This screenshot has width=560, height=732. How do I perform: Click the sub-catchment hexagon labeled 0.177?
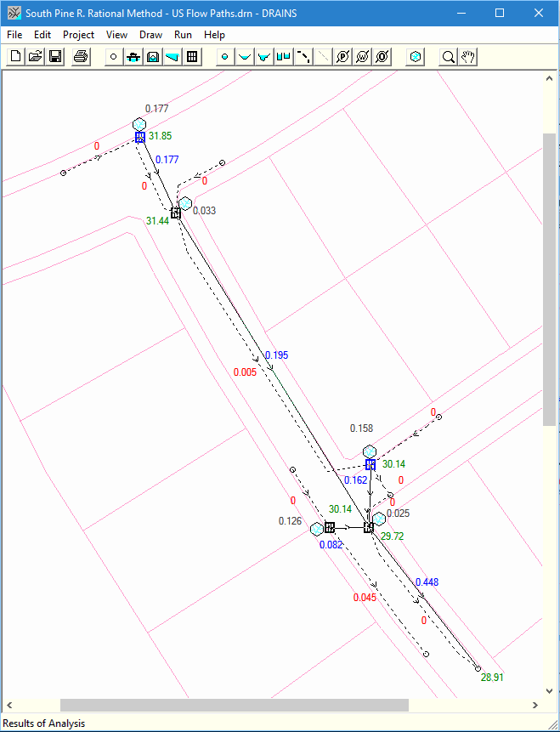[x=139, y=125]
